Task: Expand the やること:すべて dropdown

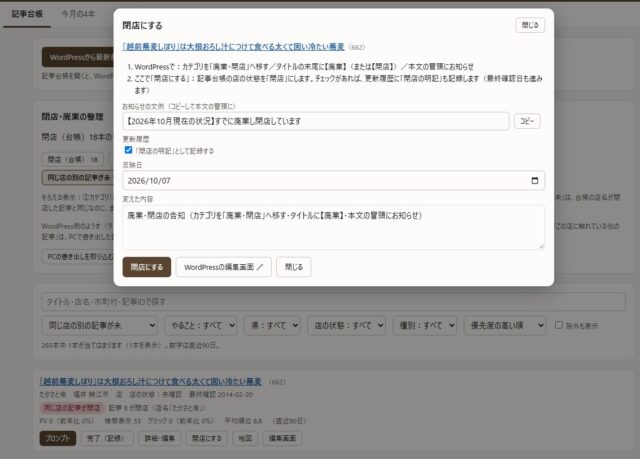Action: (x=201, y=325)
